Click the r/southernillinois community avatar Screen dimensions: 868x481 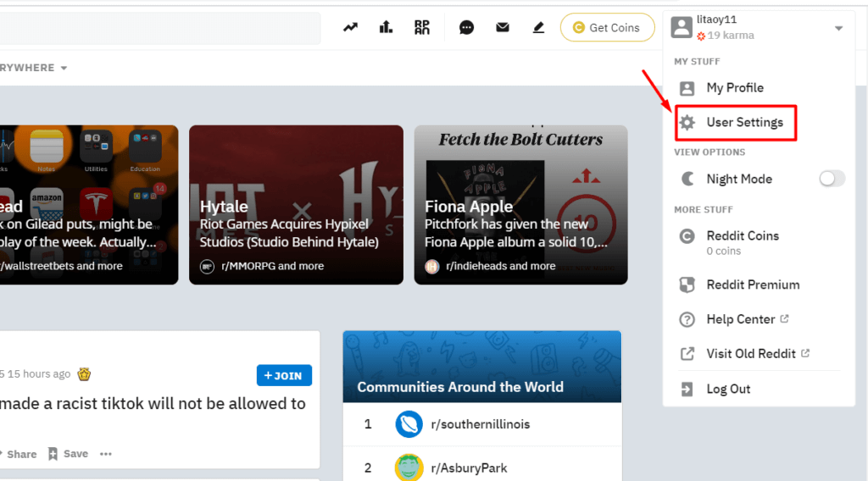point(409,424)
